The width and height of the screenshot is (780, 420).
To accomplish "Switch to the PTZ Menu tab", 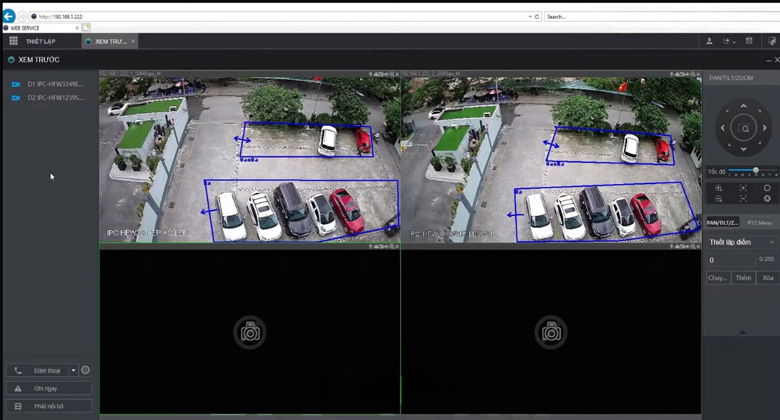I will coord(759,222).
